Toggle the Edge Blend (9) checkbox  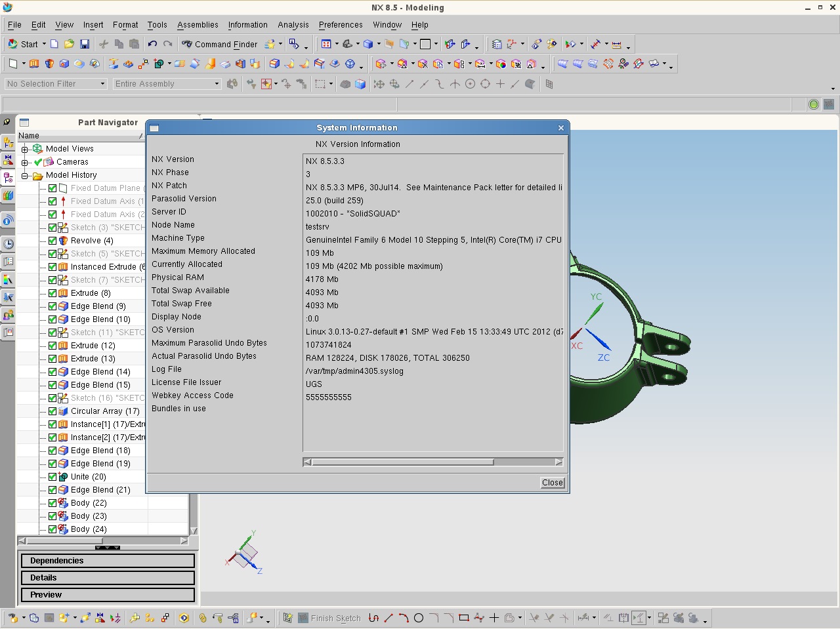pyautogui.click(x=52, y=306)
